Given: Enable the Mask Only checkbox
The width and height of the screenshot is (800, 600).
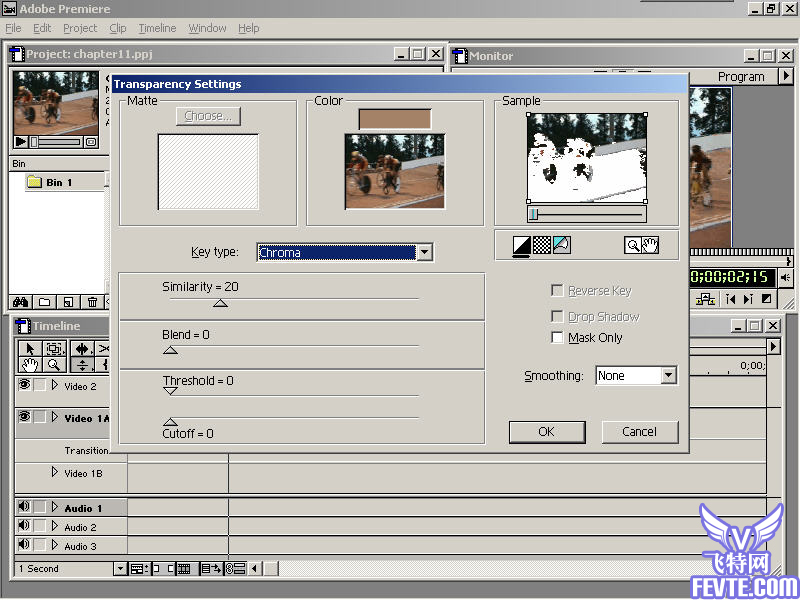Looking at the screenshot, I should 558,338.
